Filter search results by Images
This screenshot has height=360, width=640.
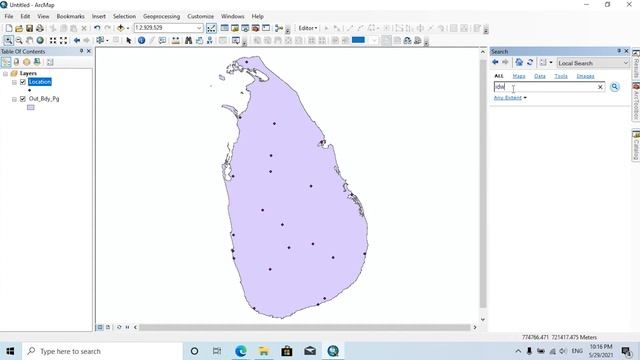point(585,76)
